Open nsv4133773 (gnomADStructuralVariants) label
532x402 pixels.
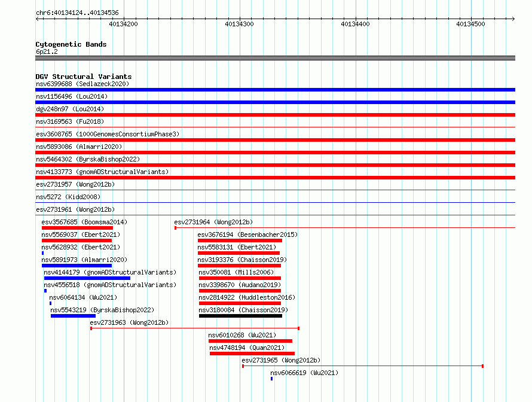tap(102, 172)
